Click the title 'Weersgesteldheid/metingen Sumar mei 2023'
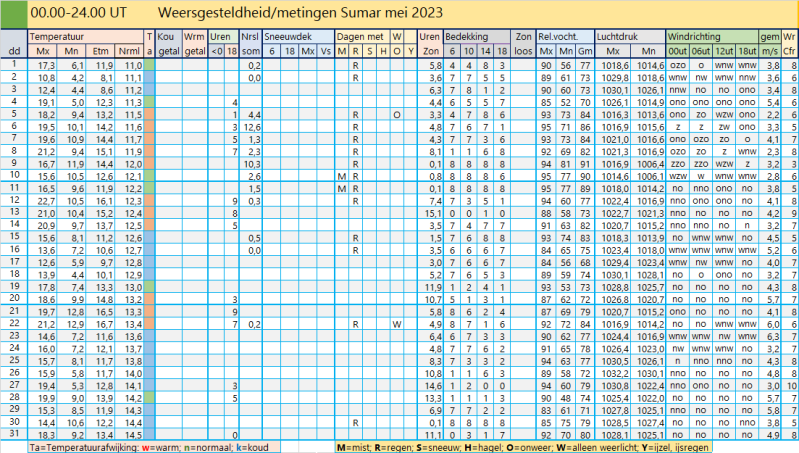Viewport: 799px width, 453px height. tap(300, 13)
